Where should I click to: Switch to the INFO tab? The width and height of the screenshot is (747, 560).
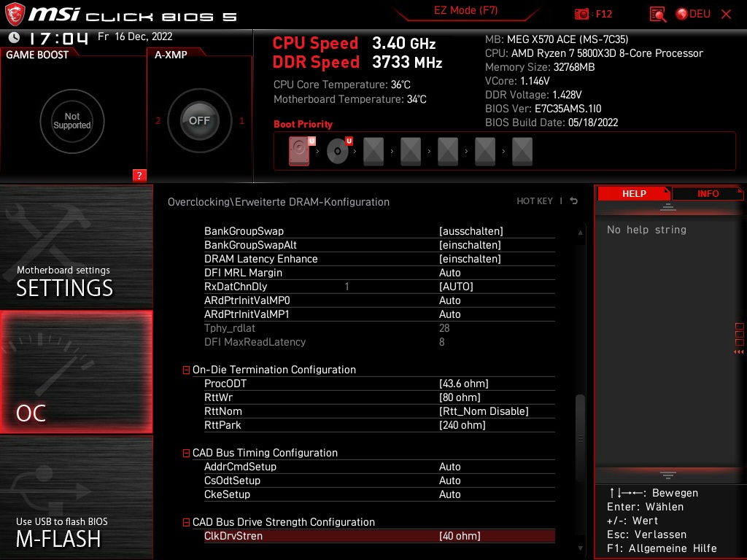(x=708, y=193)
